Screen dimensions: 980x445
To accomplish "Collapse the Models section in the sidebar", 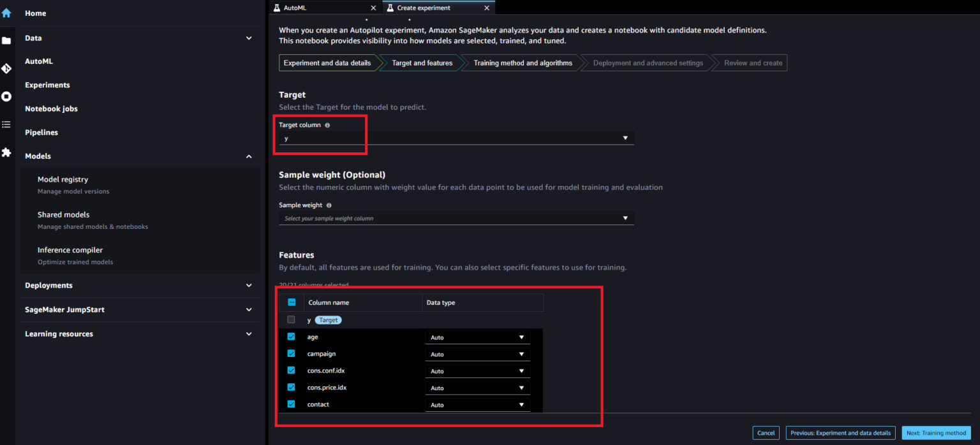I will coord(249,156).
